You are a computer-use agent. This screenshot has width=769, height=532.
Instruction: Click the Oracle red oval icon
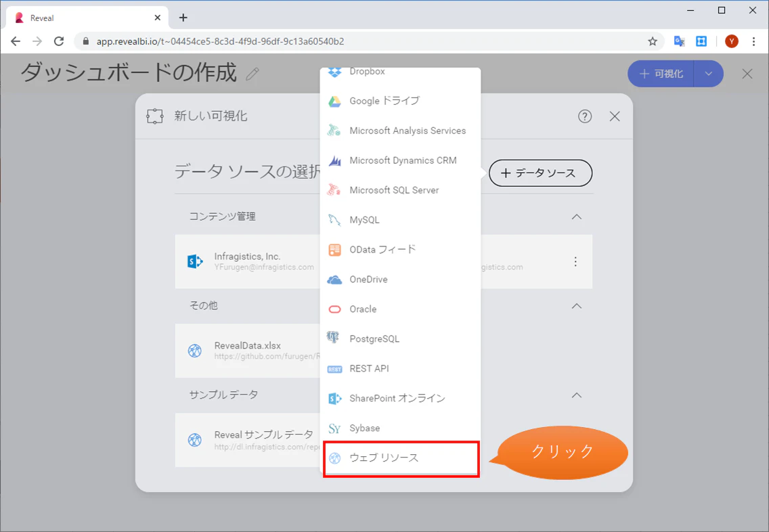(x=334, y=309)
